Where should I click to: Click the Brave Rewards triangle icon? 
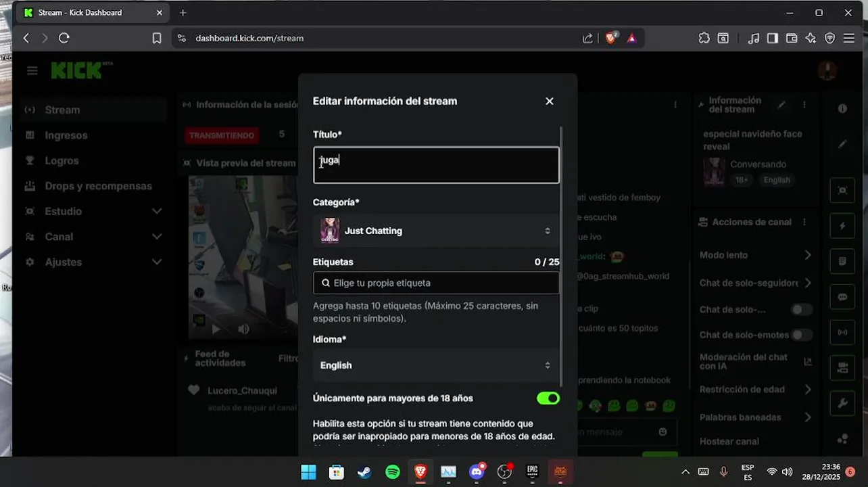(631, 39)
